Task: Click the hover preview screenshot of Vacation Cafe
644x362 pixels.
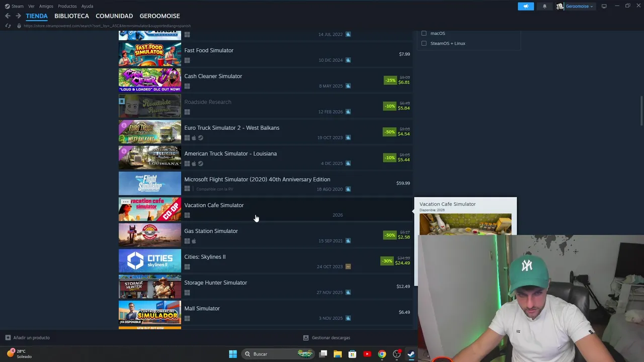Action: point(465,224)
